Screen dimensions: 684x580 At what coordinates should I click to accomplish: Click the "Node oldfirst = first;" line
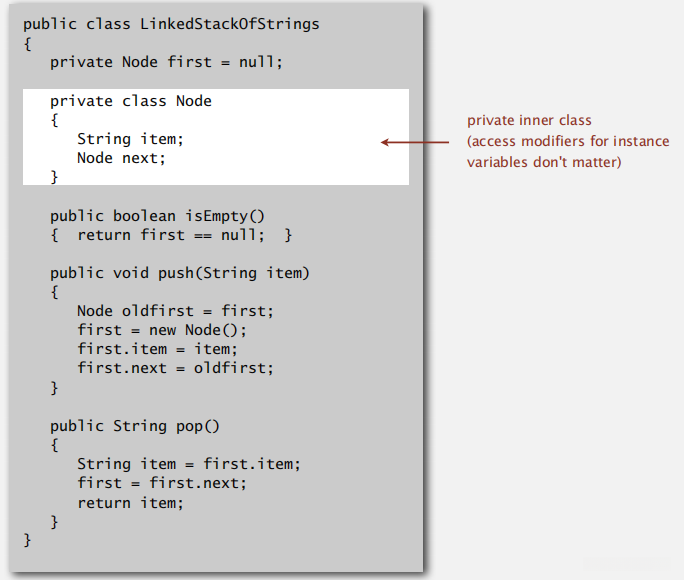click(175, 311)
